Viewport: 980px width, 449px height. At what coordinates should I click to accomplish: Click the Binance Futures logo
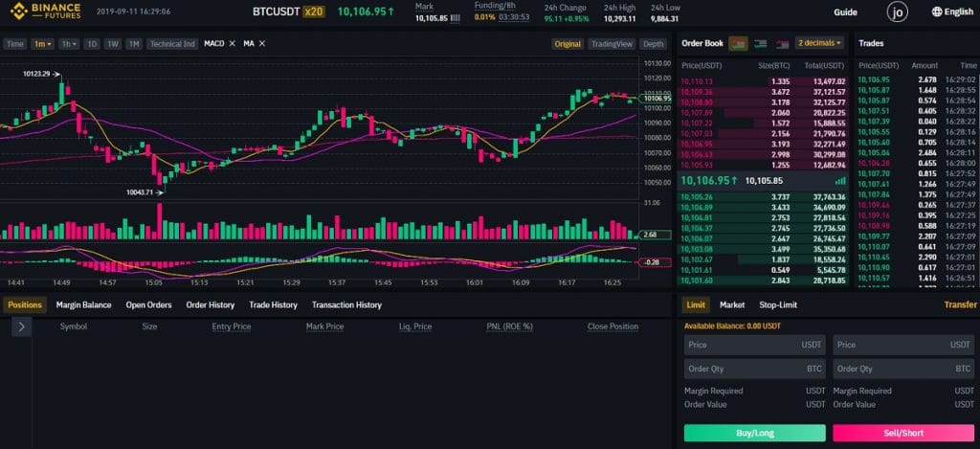tap(46, 11)
